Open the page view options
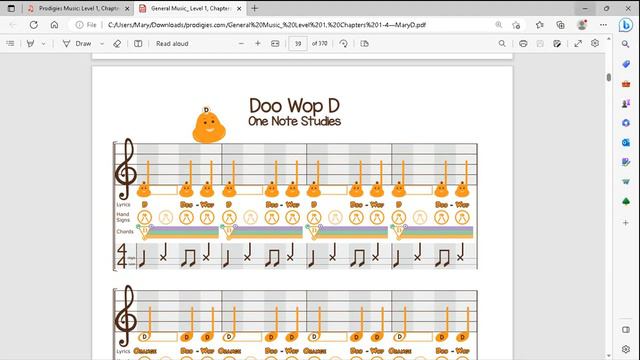 click(x=364, y=43)
